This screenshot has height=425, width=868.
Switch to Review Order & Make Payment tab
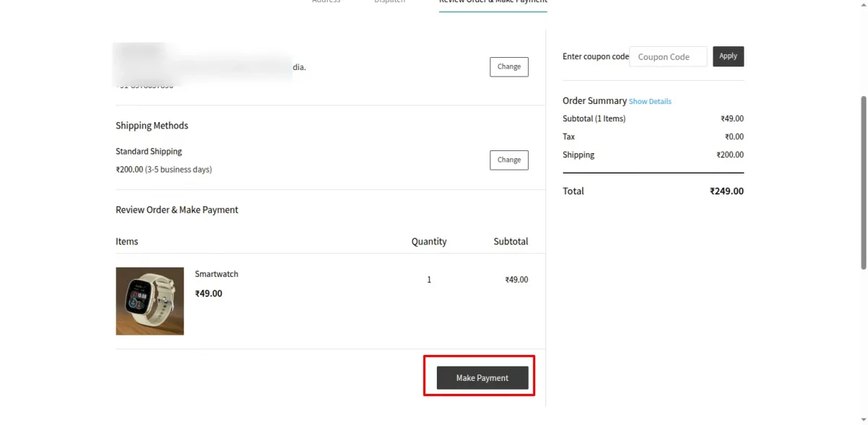(493, 2)
